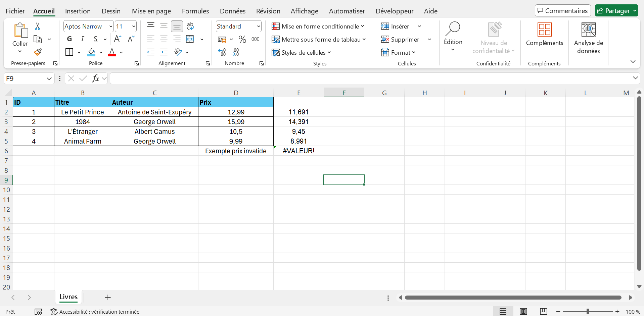The width and height of the screenshot is (644, 316).
Task: Toggle bold G formatting
Action: (x=70, y=39)
